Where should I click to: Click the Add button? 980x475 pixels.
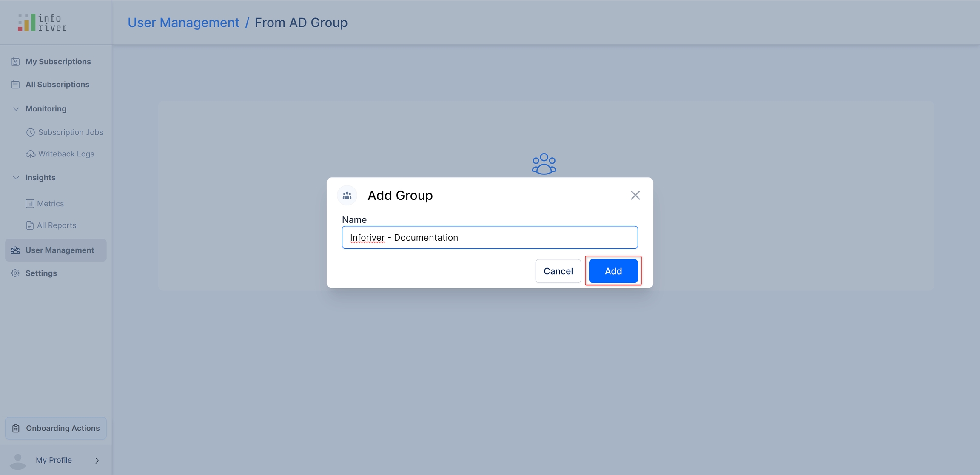(613, 271)
